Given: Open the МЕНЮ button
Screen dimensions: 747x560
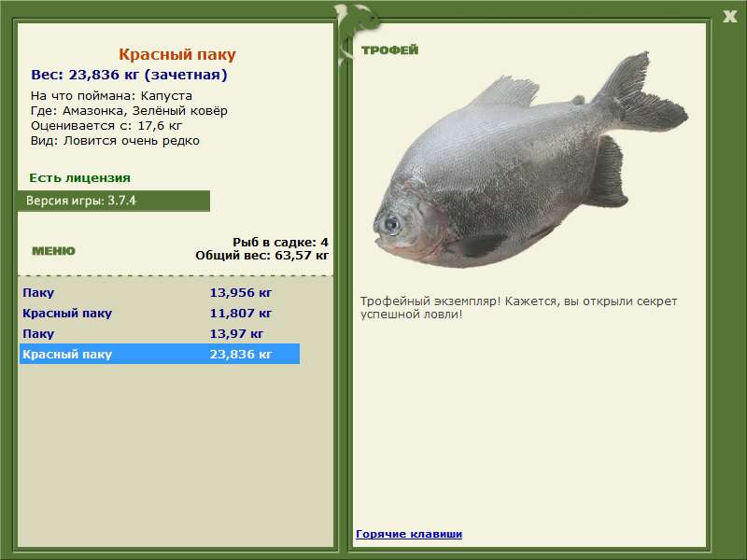Looking at the screenshot, I should pos(53,251).
